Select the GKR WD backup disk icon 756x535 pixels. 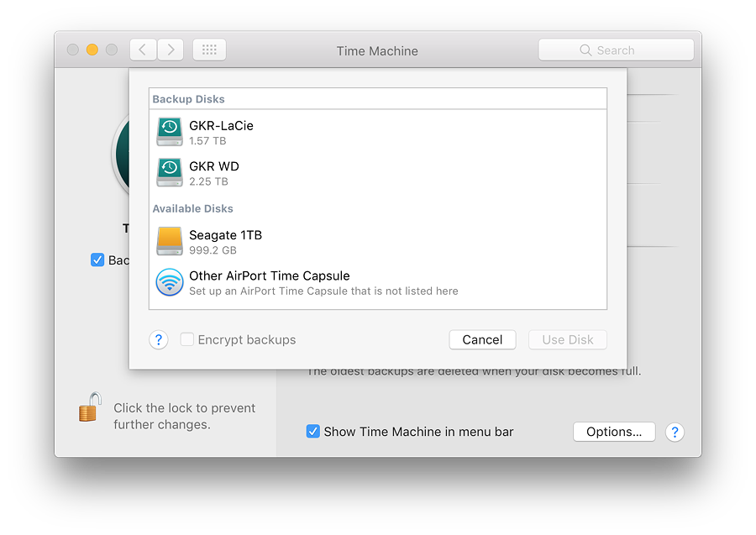point(170,172)
